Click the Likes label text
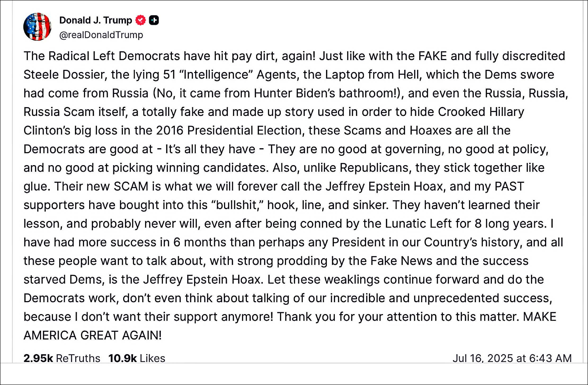The width and height of the screenshot is (588, 385). click(153, 358)
